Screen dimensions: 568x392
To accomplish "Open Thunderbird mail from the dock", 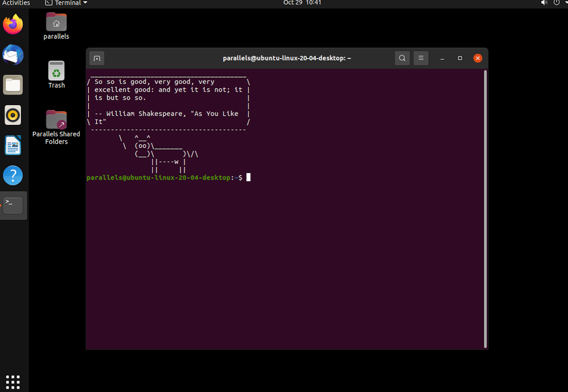I will point(13,55).
